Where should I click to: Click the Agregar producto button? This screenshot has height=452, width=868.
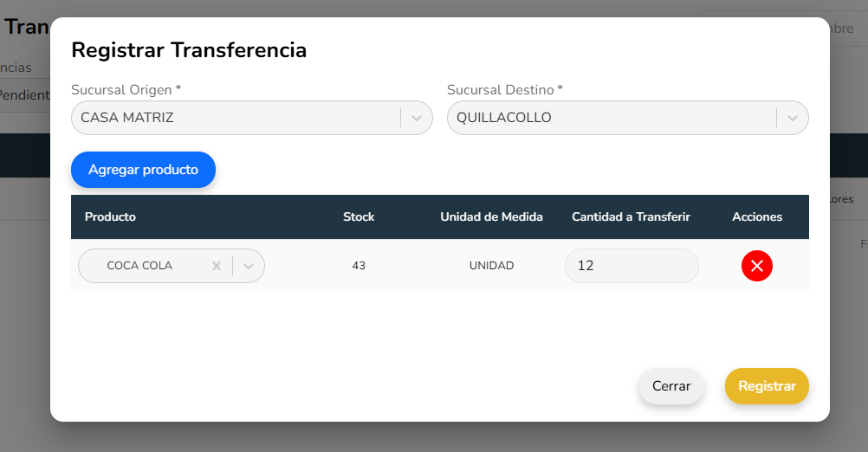coord(143,170)
